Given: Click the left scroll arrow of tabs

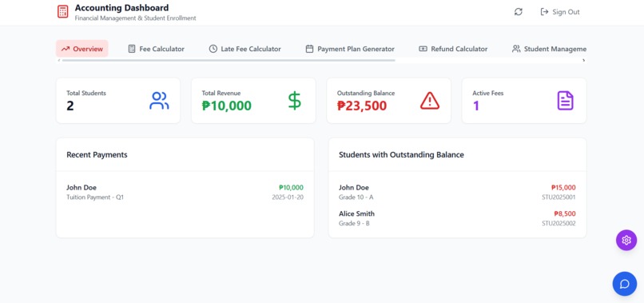Looking at the screenshot, I should click(x=59, y=61).
